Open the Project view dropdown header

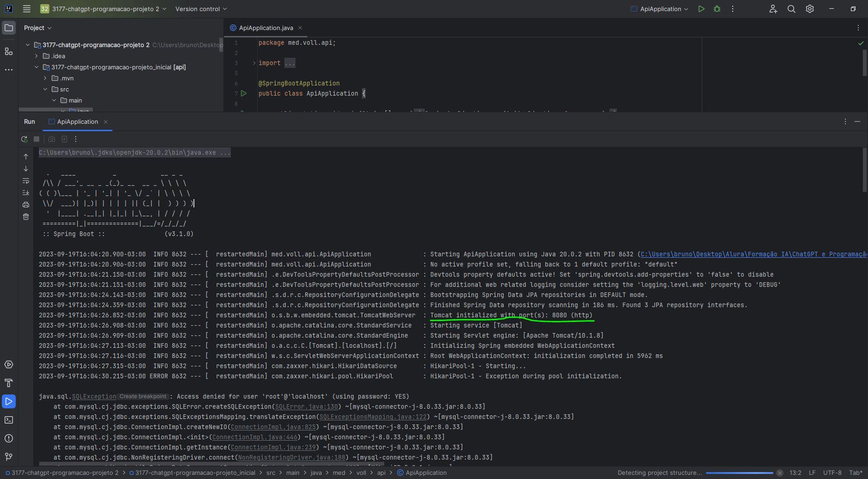tap(38, 28)
